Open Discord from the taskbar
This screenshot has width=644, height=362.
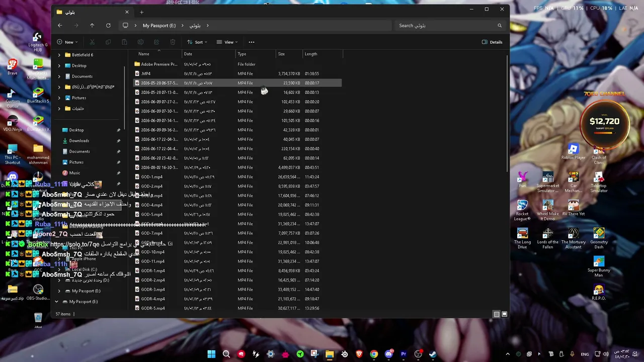[x=388, y=354]
